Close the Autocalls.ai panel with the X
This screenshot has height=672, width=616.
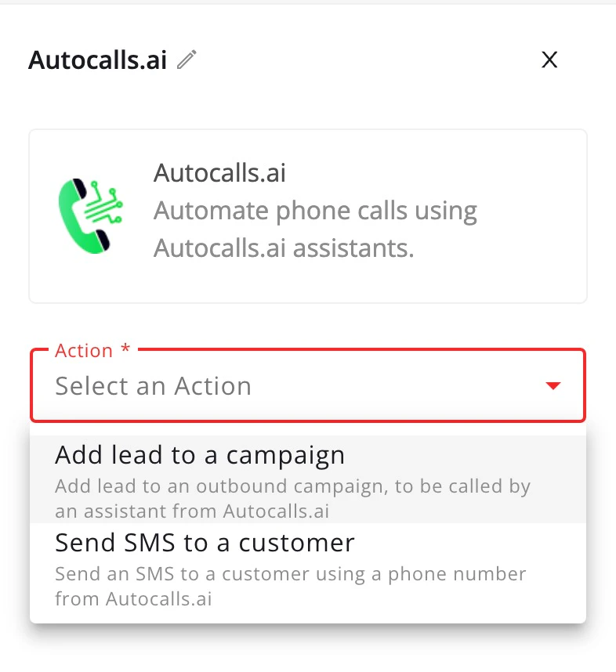tap(549, 60)
